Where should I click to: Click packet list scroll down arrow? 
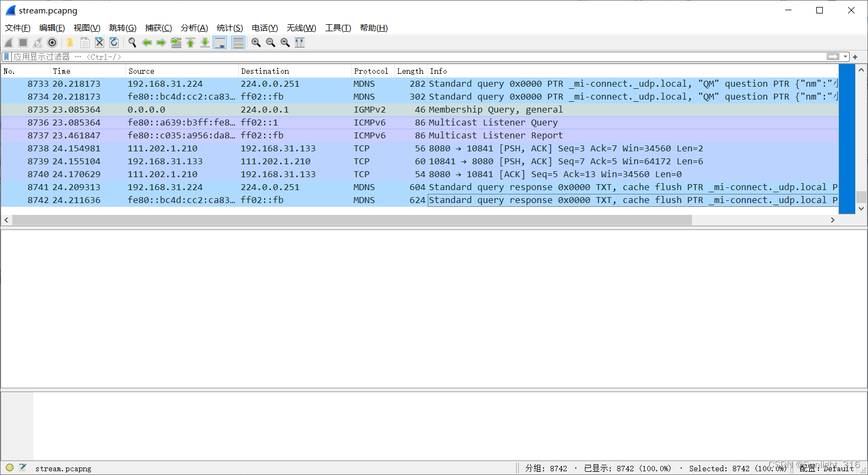(861, 208)
